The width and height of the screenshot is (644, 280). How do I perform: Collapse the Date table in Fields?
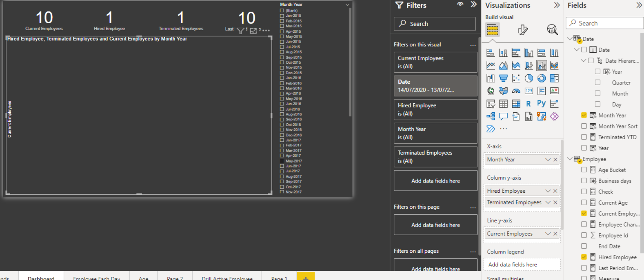click(x=570, y=39)
